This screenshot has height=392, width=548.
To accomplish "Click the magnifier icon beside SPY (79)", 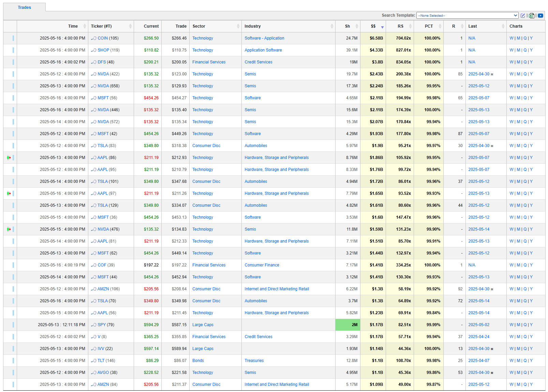I will pos(94,325).
